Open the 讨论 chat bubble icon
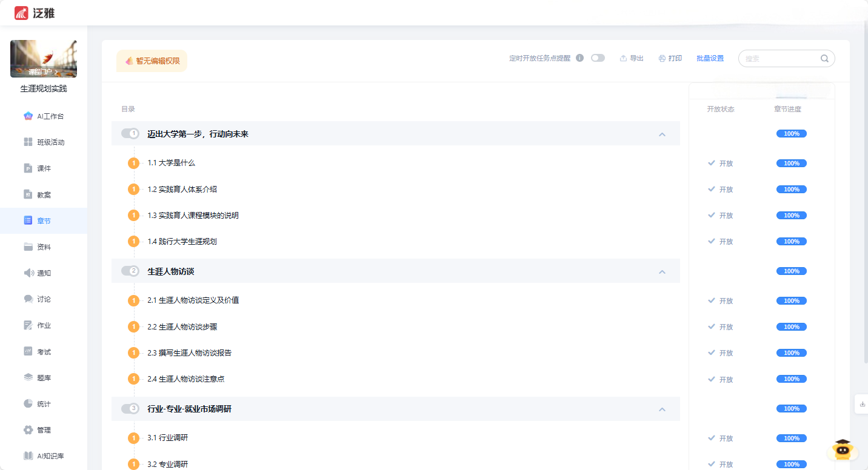The width and height of the screenshot is (868, 470). [x=28, y=299]
